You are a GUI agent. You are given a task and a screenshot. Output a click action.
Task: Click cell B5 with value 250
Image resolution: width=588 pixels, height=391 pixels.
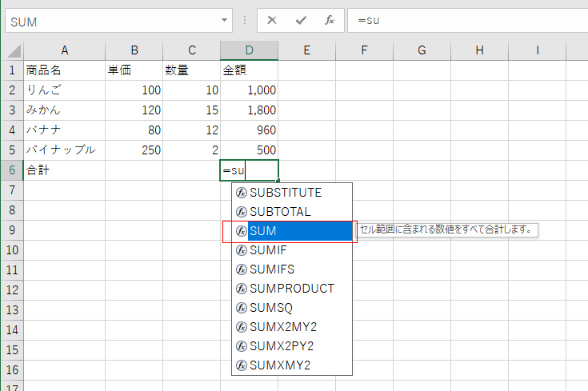(134, 150)
